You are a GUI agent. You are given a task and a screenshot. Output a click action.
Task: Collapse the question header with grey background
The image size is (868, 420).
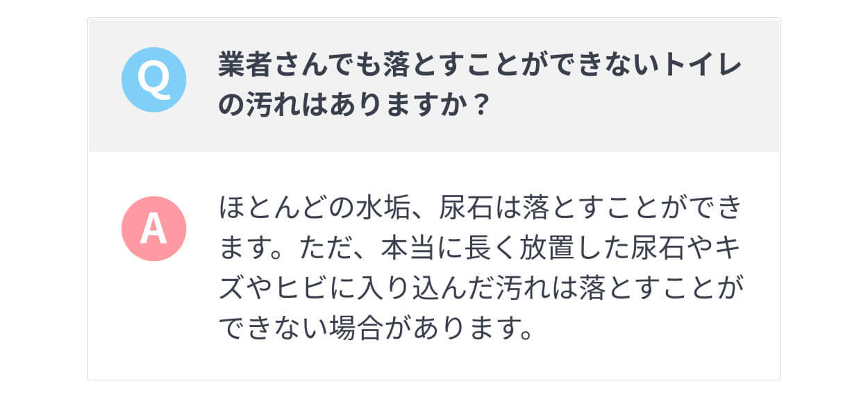(x=433, y=85)
